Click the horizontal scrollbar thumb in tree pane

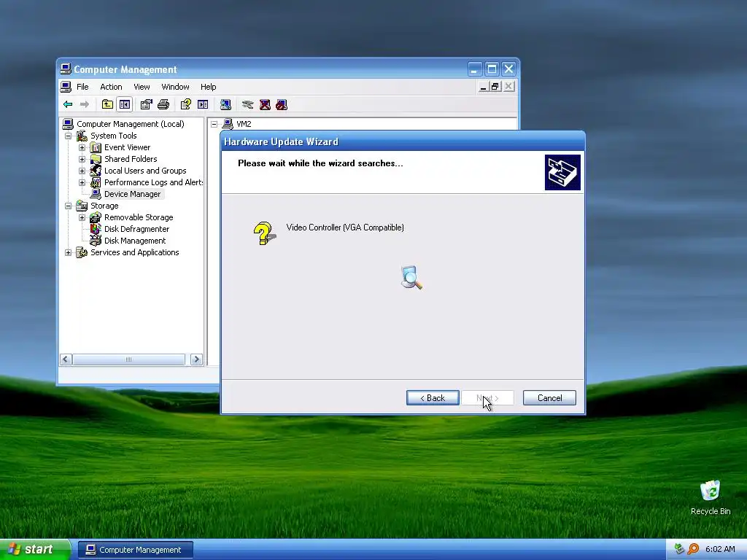128,359
